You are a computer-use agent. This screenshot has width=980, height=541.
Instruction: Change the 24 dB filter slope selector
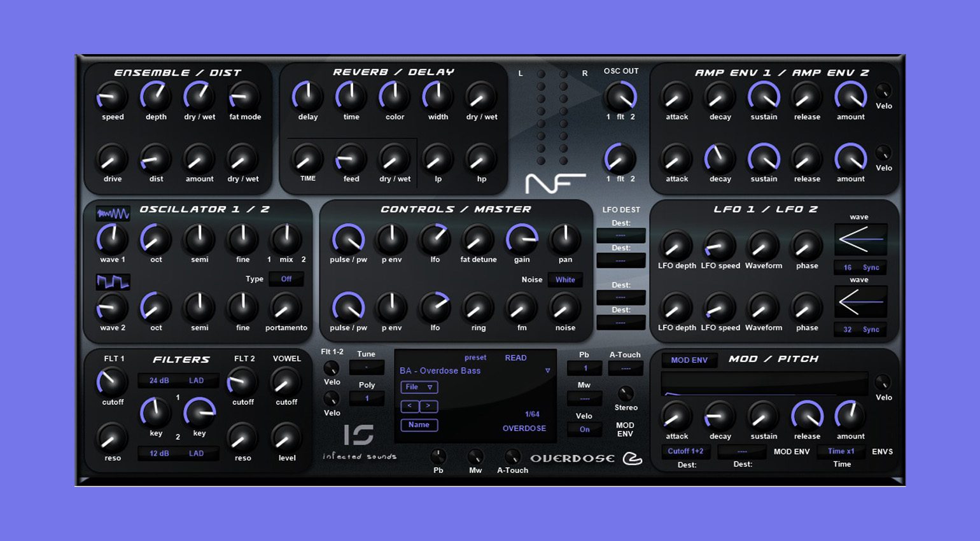(159, 381)
